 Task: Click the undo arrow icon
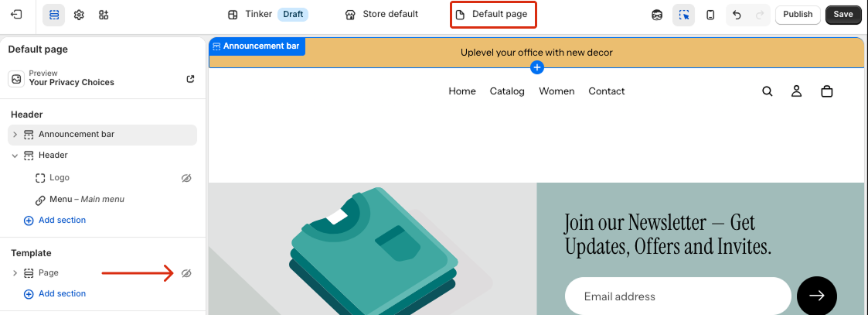(737, 15)
